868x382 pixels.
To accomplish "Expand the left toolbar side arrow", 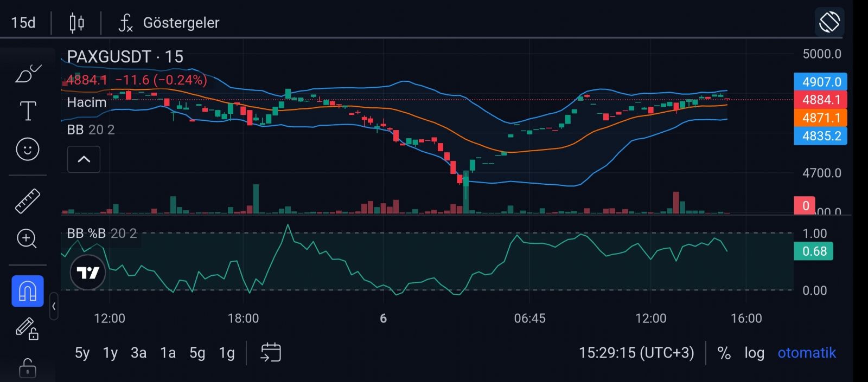I will [x=54, y=307].
